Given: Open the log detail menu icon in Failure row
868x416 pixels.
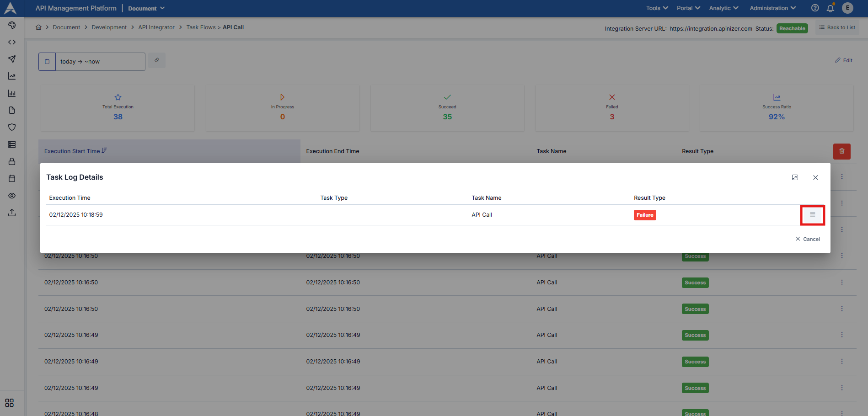Looking at the screenshot, I should [x=812, y=215].
